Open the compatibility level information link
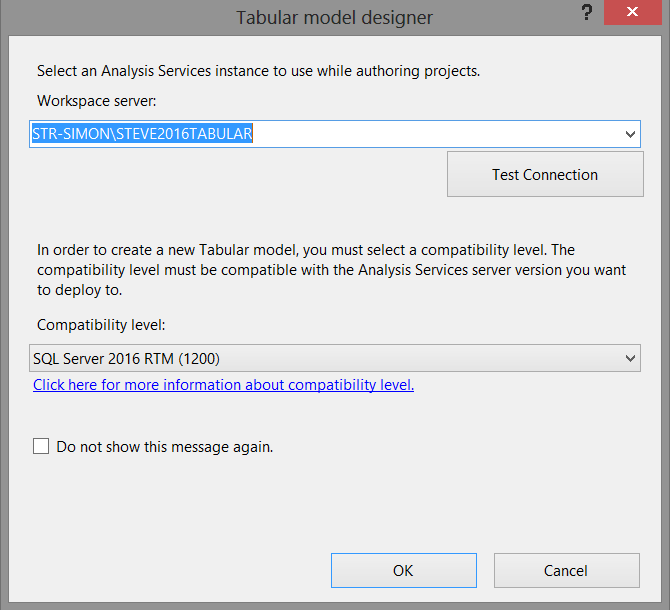The image size is (670, 610). tap(223, 385)
